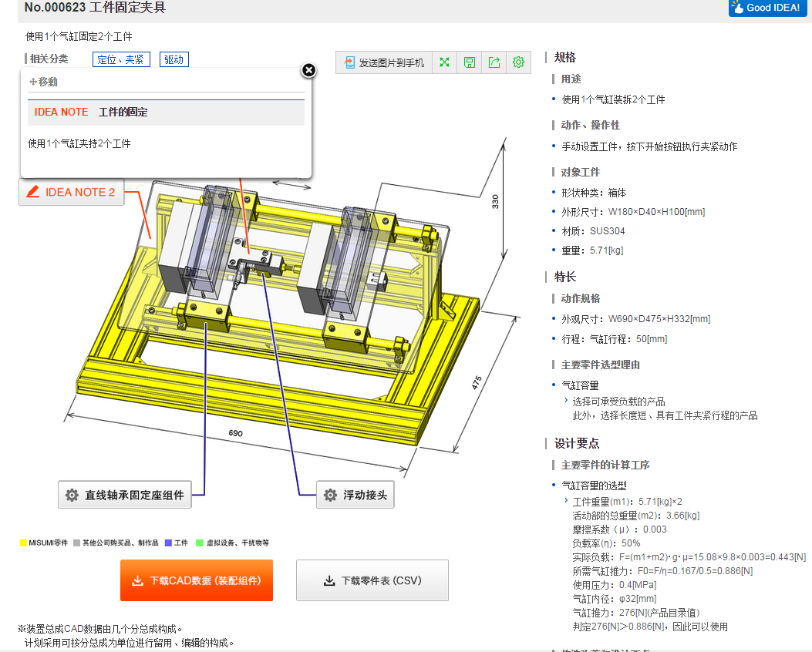Click the green save icon in image toolbar
812x652 pixels.
pos(469,62)
